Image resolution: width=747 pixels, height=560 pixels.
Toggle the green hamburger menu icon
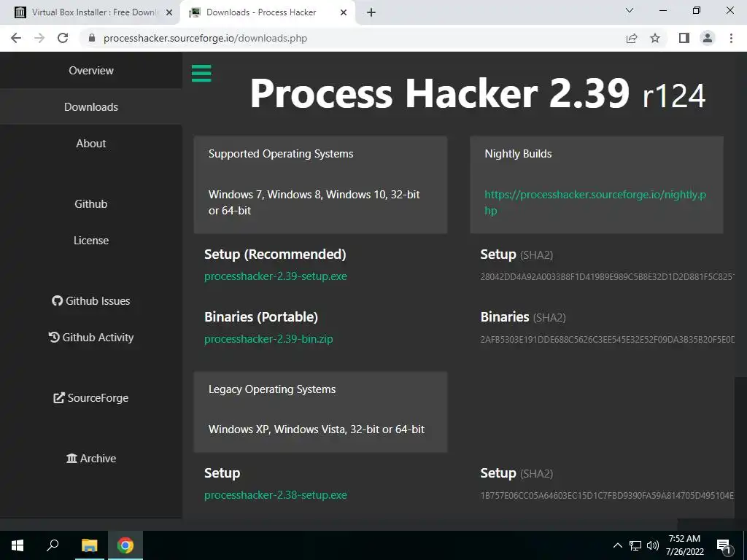(x=201, y=74)
